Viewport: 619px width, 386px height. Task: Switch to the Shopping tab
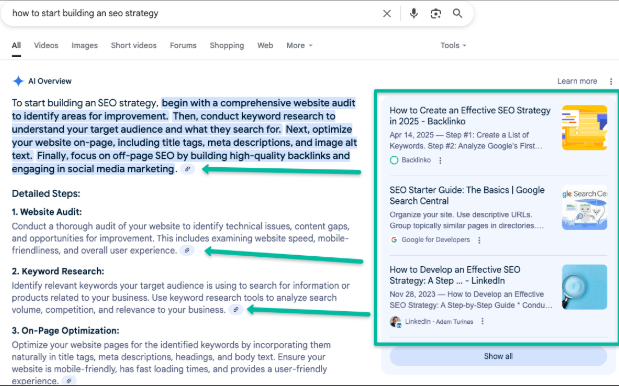pos(227,45)
